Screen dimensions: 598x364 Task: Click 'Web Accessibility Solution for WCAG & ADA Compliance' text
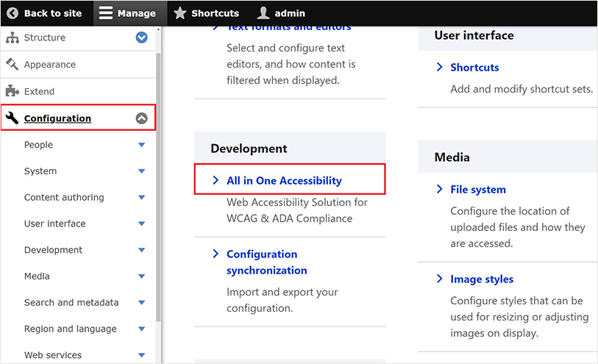297,210
